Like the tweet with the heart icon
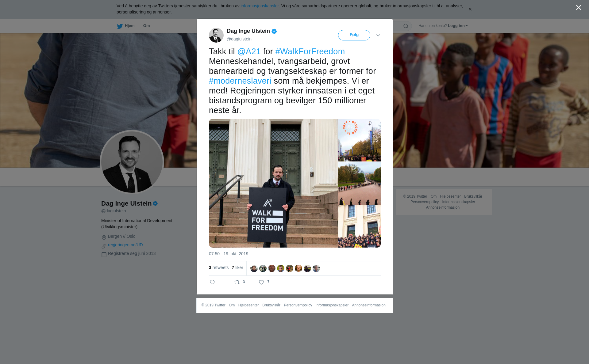This screenshot has width=589, height=364. (261, 282)
